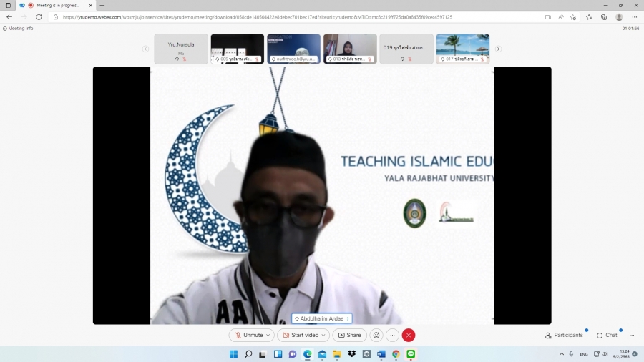Expand the Start video options arrow
The width and height of the screenshot is (644, 362).
324,335
